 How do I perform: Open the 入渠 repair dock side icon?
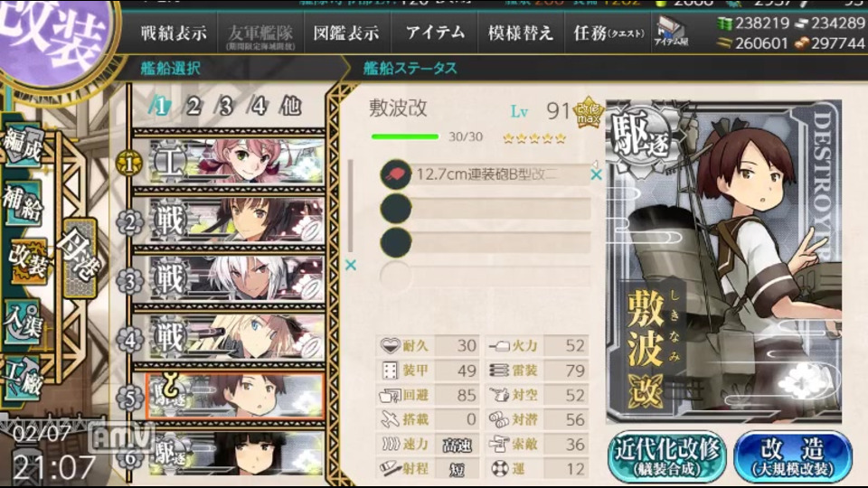click(24, 322)
